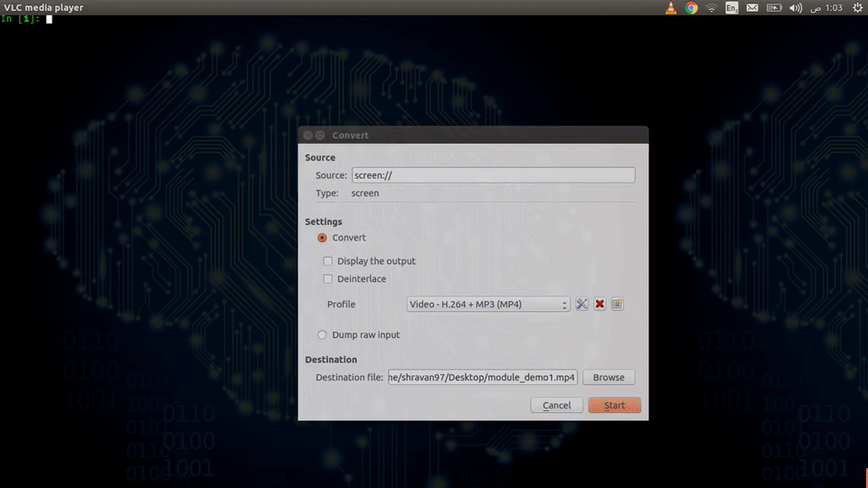Open the Profile dropdown showing H.264 + MP3
Image resolution: width=868 pixels, height=488 pixels.
coord(488,305)
